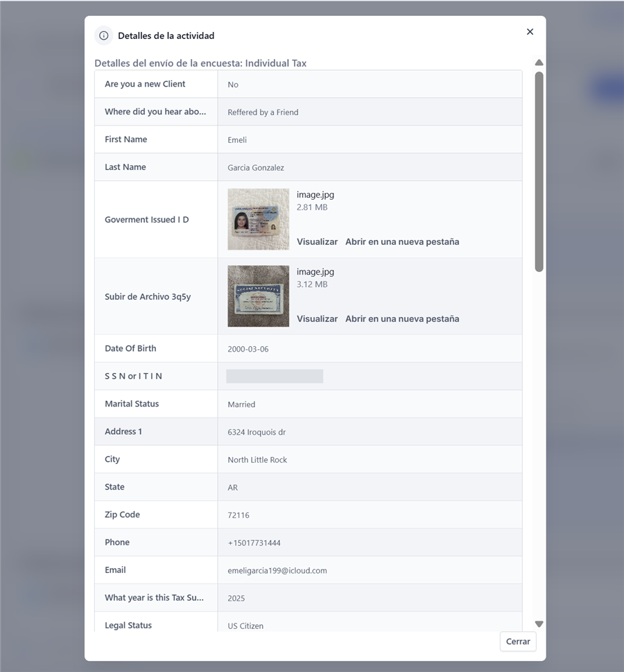Viewport: 624px width, 672px height.
Task: Click the Cerrar button
Action: [518, 641]
